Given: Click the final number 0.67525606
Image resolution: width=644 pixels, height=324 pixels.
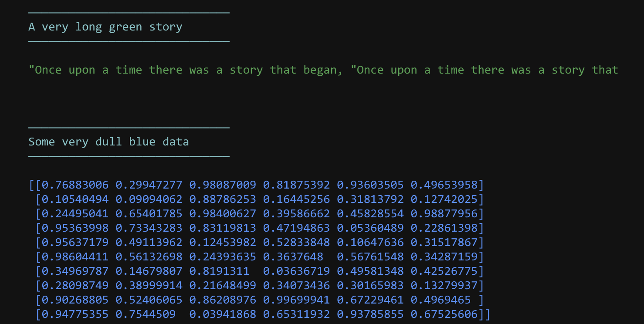Looking at the screenshot, I should click(x=444, y=314).
